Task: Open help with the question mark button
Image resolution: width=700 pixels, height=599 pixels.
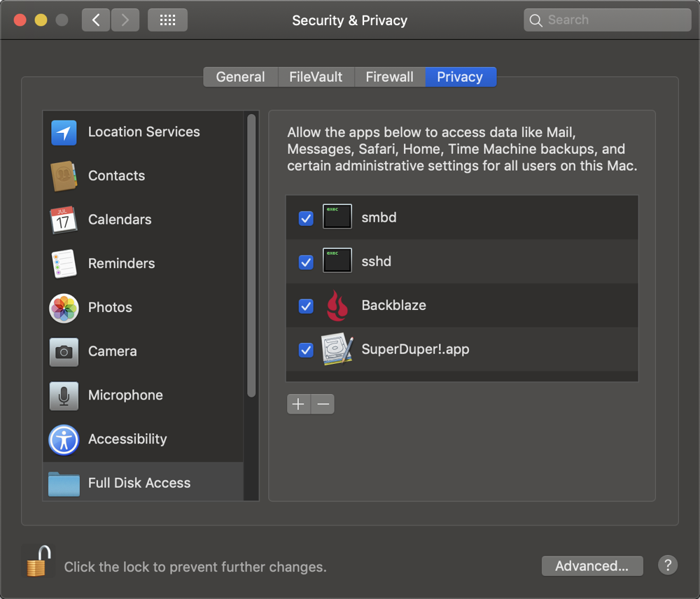Action: tap(667, 565)
